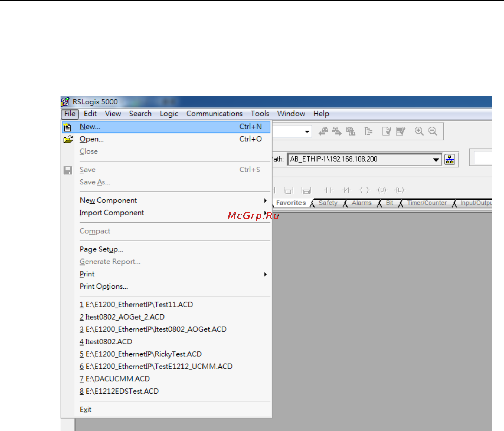Select the Close menu entry
Screen dimensions: 504x431
click(x=166, y=151)
